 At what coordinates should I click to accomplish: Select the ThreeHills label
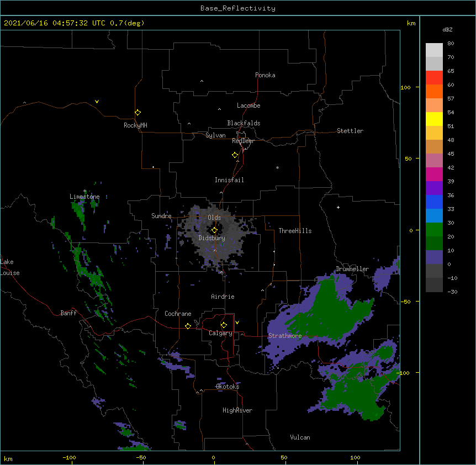tap(295, 231)
